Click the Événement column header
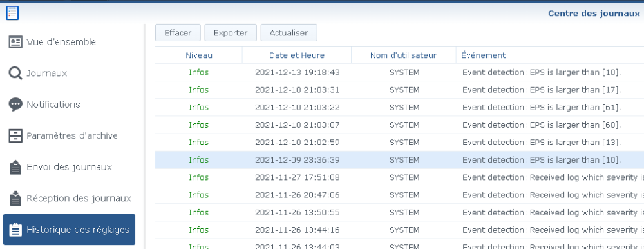 (x=550, y=55)
